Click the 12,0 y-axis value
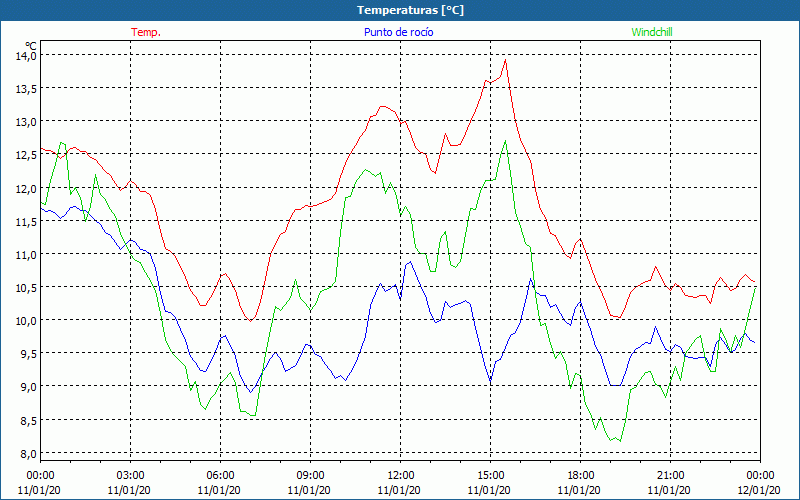 [26, 188]
